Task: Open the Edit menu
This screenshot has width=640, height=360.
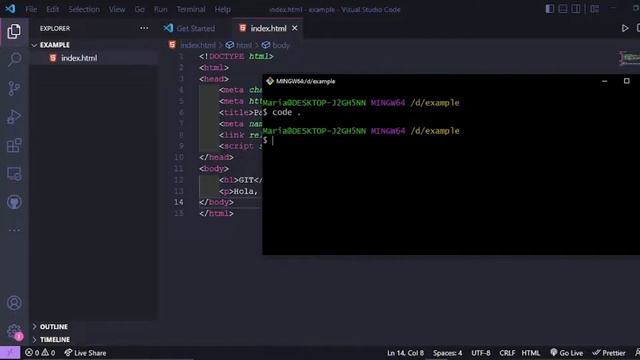Action: tap(52, 9)
